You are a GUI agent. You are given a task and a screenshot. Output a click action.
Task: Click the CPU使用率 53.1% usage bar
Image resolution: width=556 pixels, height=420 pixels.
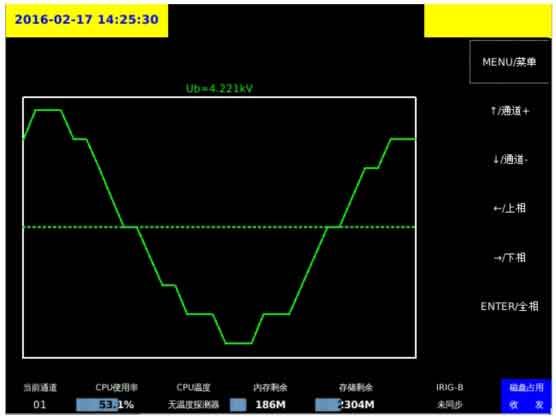105,405
